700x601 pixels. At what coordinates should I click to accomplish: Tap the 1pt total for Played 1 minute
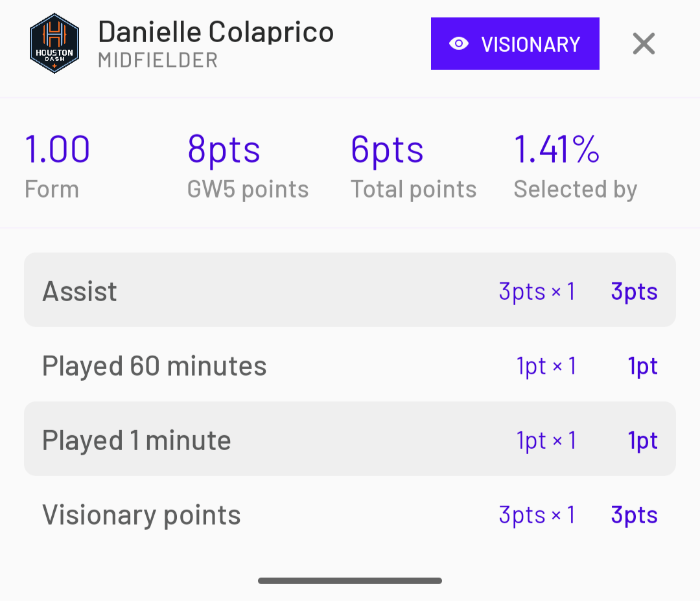[x=643, y=441]
